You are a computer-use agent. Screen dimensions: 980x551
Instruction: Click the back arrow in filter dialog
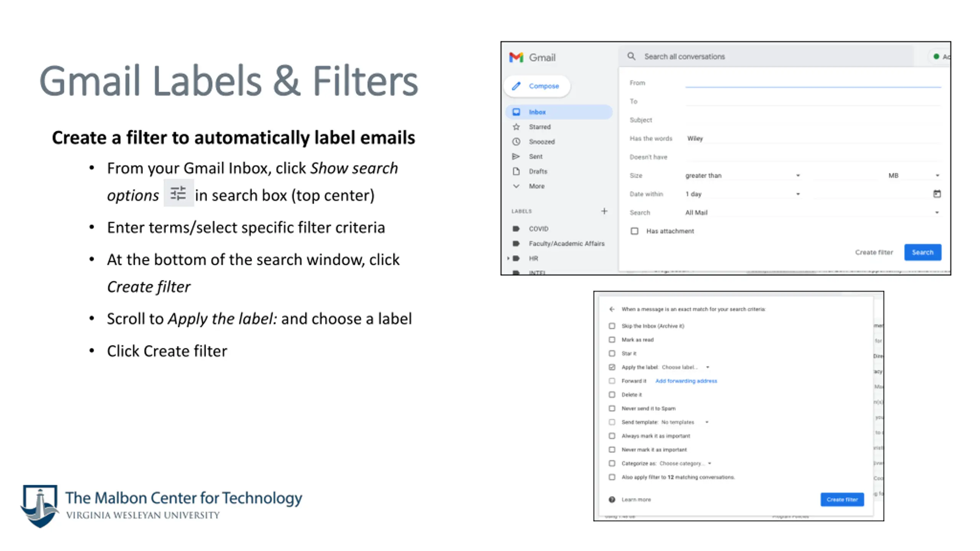612,309
